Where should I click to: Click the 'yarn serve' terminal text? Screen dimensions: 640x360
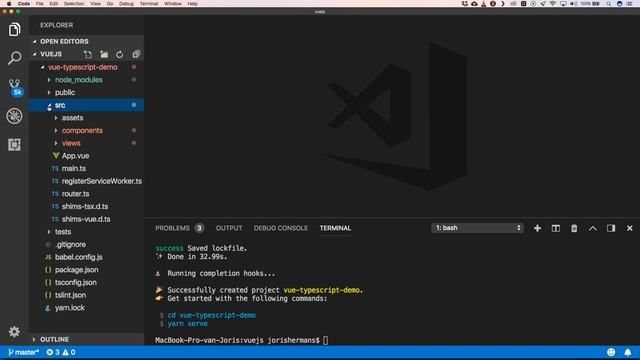pyautogui.click(x=187, y=323)
